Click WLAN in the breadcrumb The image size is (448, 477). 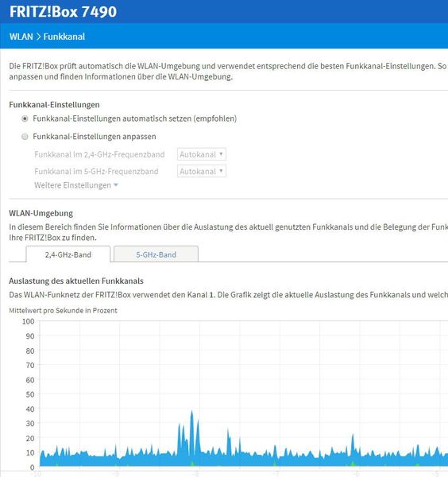pos(21,37)
